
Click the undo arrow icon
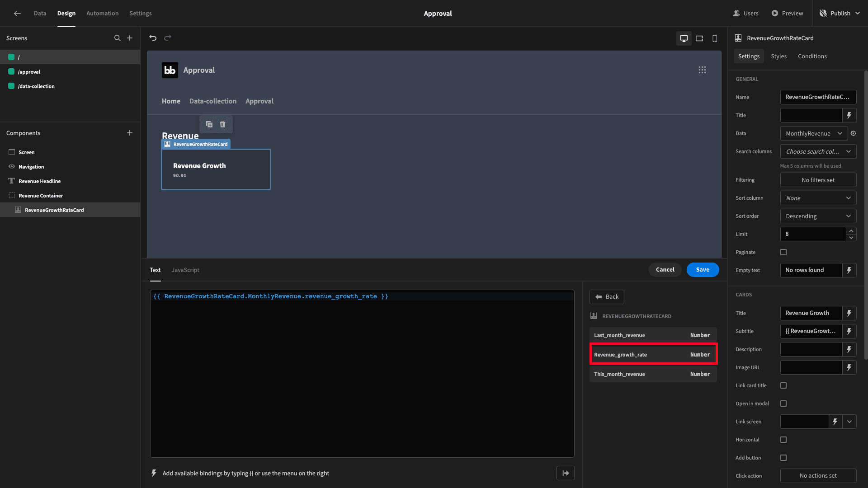[x=153, y=38]
